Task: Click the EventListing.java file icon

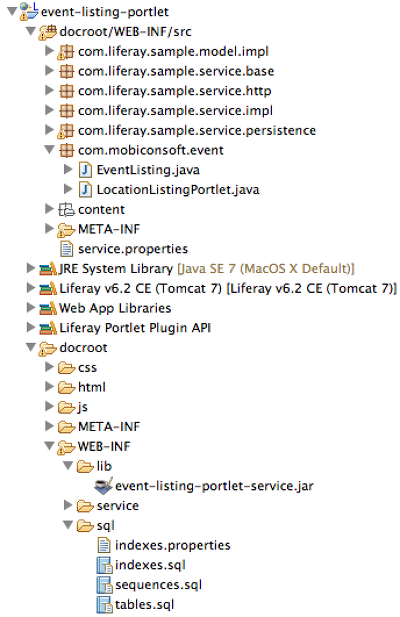Action: click(85, 170)
